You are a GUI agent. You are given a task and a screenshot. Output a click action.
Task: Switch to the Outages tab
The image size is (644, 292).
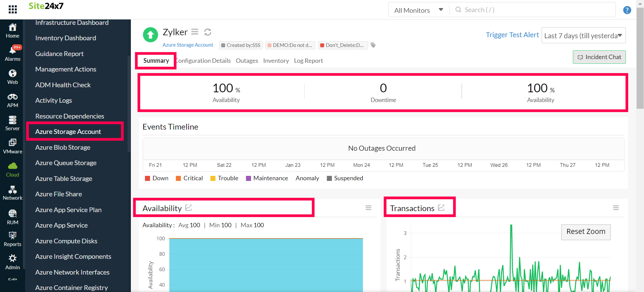247,61
